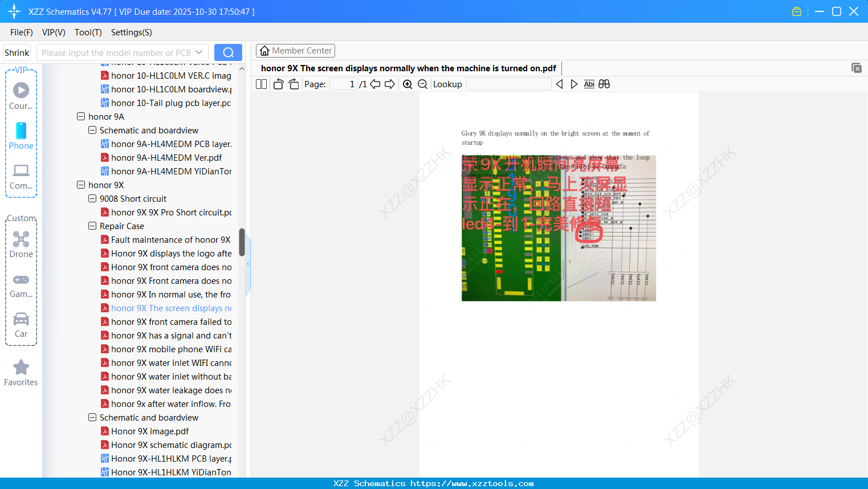Screen dimensions: 868x489
Task: Collapse the 9008 Short circuit folder
Action: 92,198
